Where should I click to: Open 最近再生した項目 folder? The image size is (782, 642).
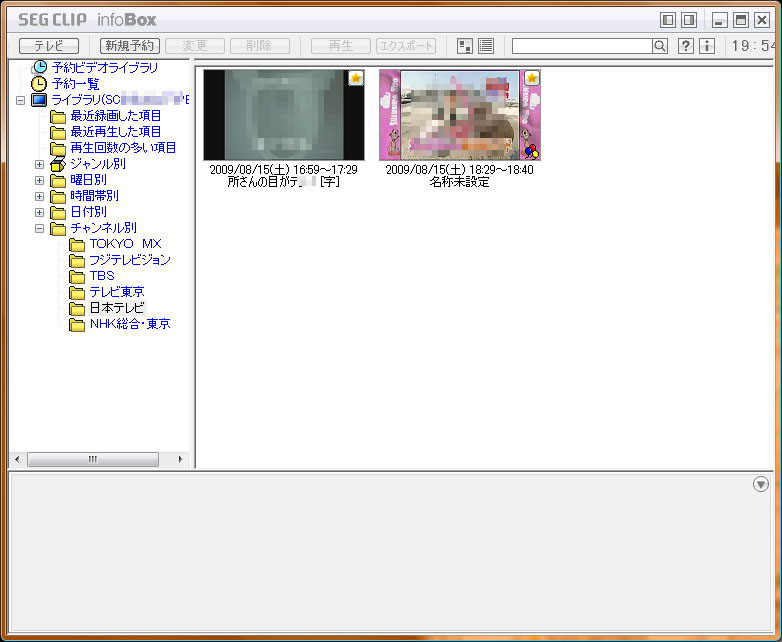116,132
